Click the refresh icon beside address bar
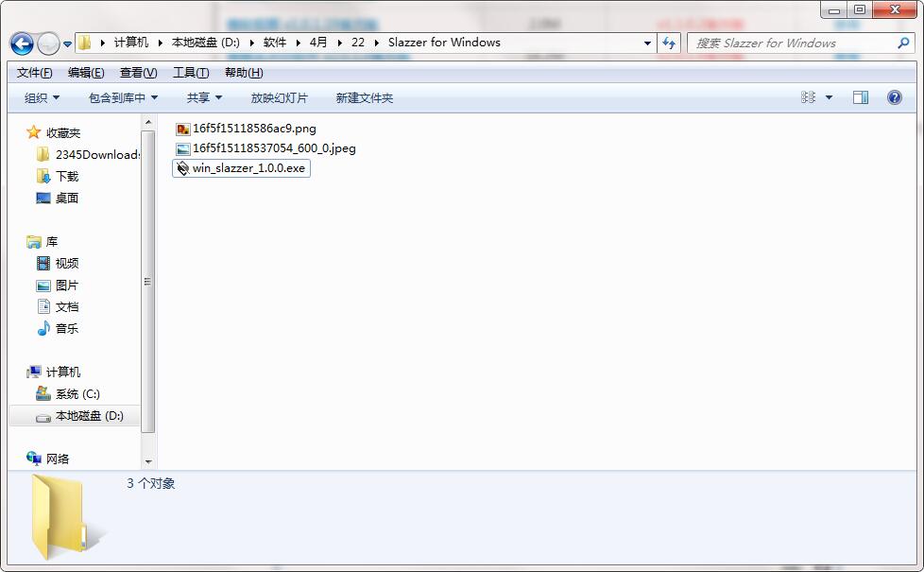The height and width of the screenshot is (572, 924). 669,43
